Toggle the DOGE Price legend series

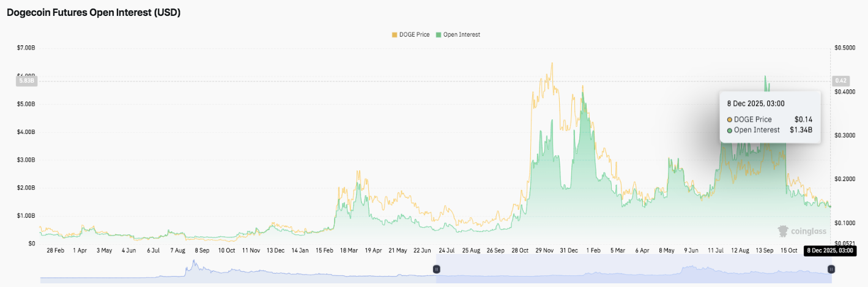411,35
